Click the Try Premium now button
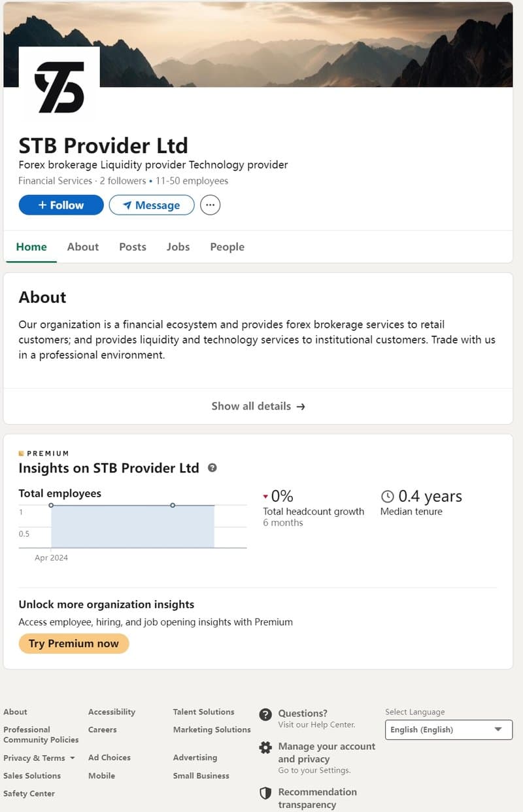The width and height of the screenshot is (523, 812). (74, 643)
